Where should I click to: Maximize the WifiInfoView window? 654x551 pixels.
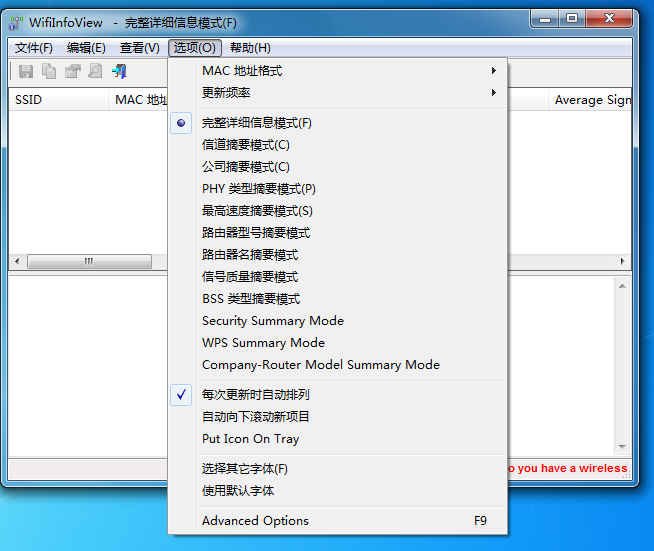572,19
